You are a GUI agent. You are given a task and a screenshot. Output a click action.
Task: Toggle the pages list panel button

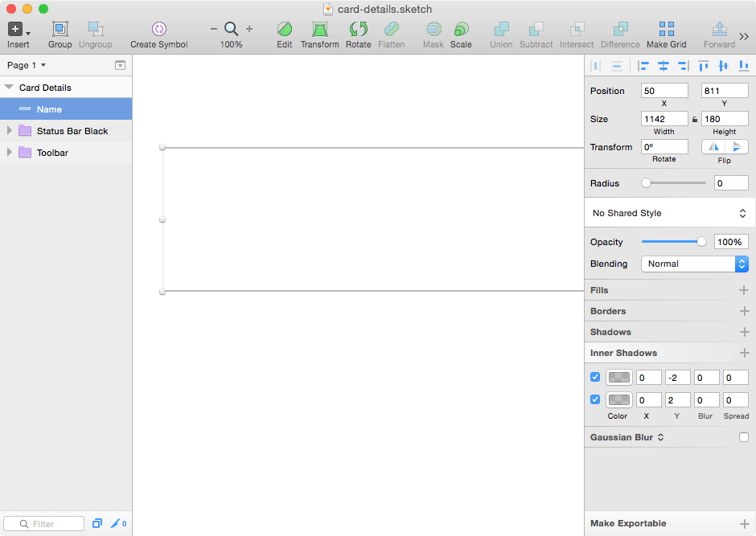[x=121, y=65]
